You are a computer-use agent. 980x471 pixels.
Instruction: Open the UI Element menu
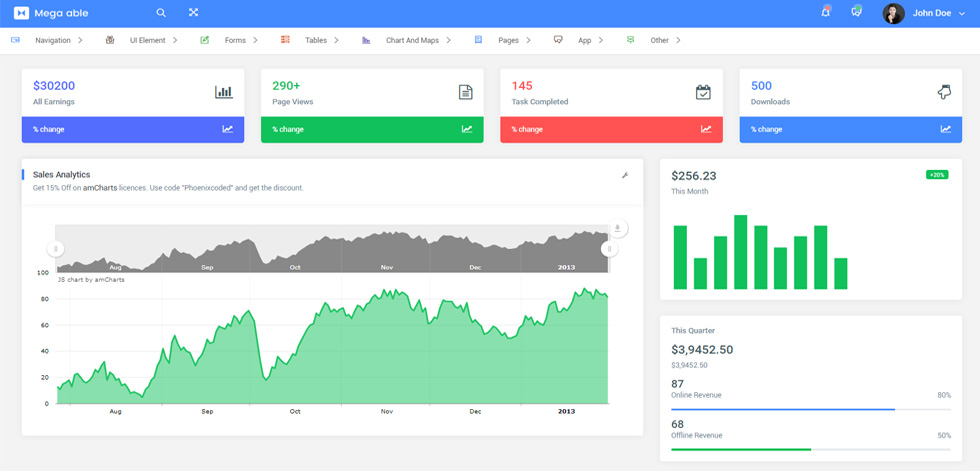(x=148, y=41)
